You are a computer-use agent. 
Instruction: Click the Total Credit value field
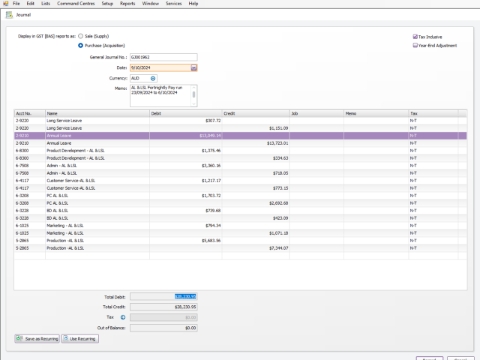coord(164,307)
